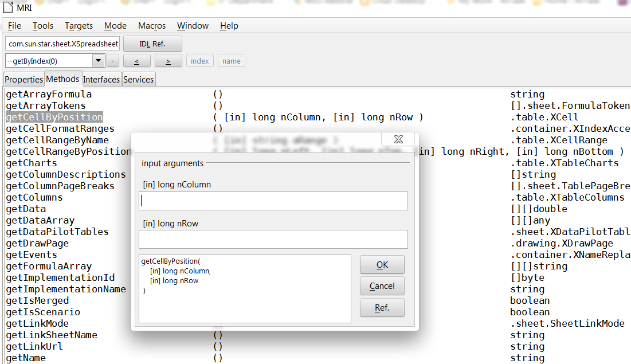Select the getArrayFormula method

pos(49,94)
